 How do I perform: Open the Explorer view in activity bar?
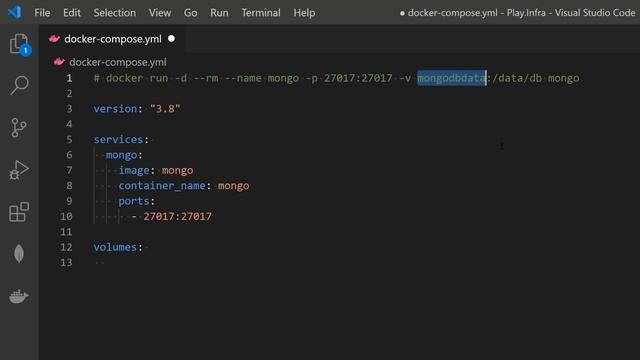click(x=19, y=44)
